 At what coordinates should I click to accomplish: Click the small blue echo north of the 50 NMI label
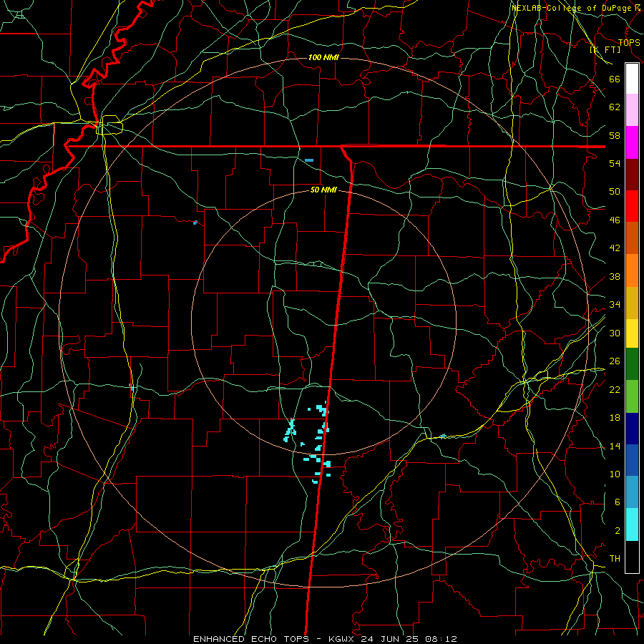[x=309, y=160]
